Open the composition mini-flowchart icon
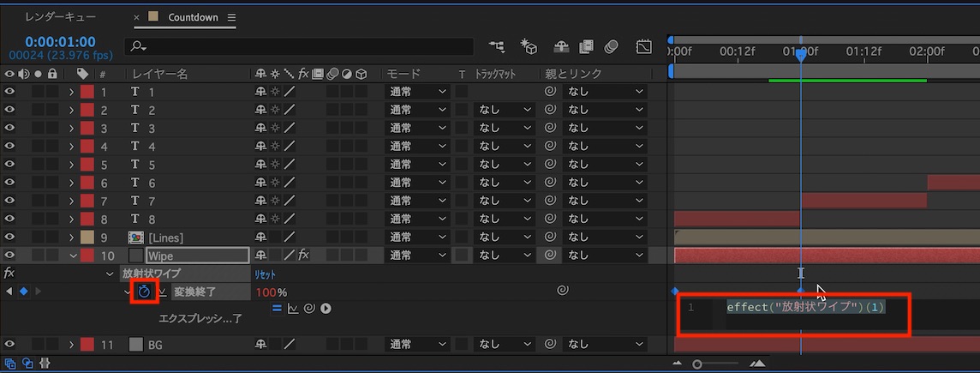Image resolution: width=980 pixels, height=373 pixels. coord(498,46)
